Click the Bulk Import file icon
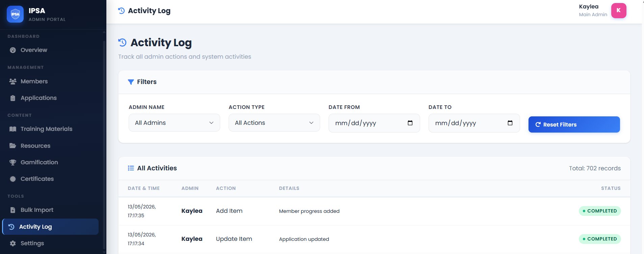644x254 pixels. 13,210
